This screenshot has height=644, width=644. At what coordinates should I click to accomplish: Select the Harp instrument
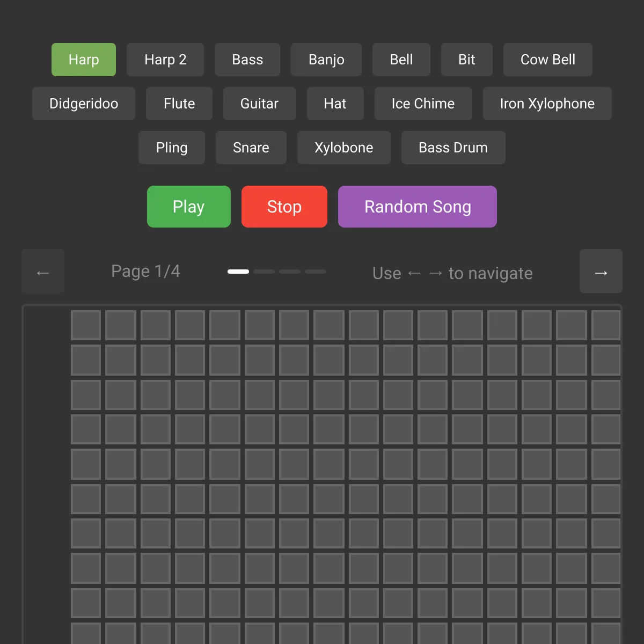pyautogui.click(x=84, y=60)
